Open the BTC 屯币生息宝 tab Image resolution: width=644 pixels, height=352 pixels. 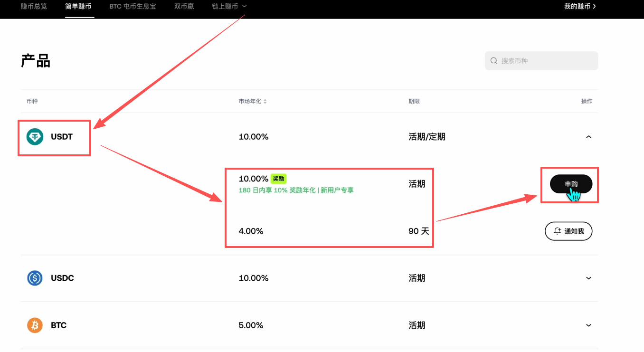[132, 6]
